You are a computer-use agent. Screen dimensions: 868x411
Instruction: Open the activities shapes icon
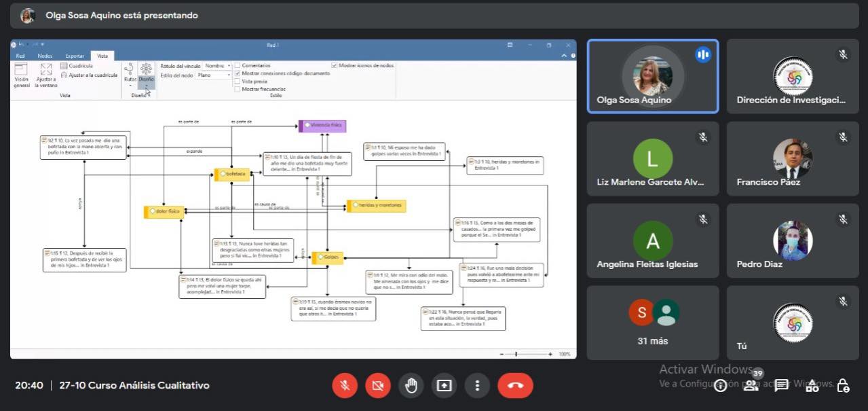tap(812, 385)
